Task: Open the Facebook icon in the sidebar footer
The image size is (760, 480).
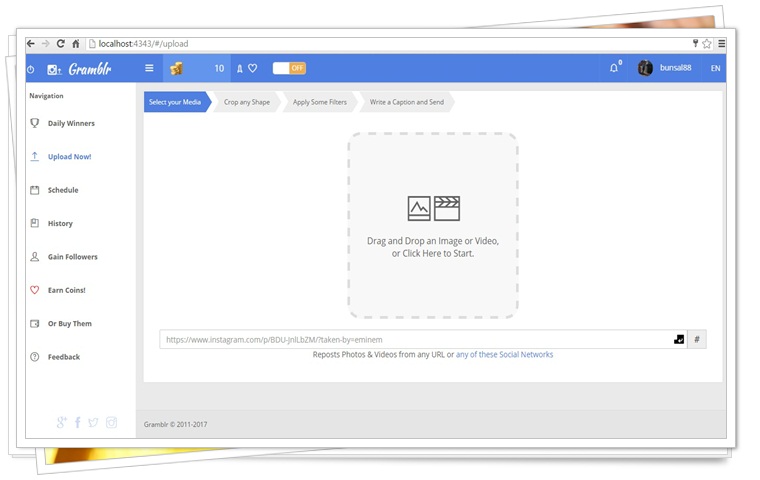Action: click(78, 422)
